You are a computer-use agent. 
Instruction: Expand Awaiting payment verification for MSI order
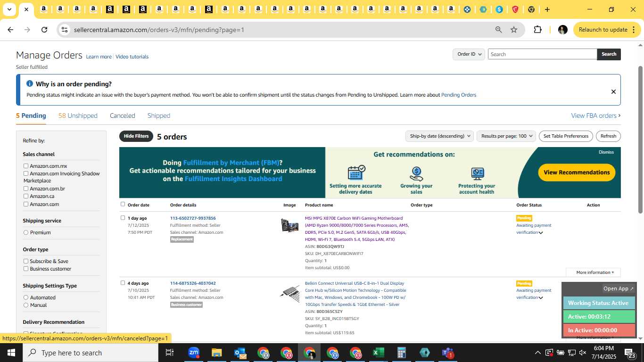click(540, 232)
